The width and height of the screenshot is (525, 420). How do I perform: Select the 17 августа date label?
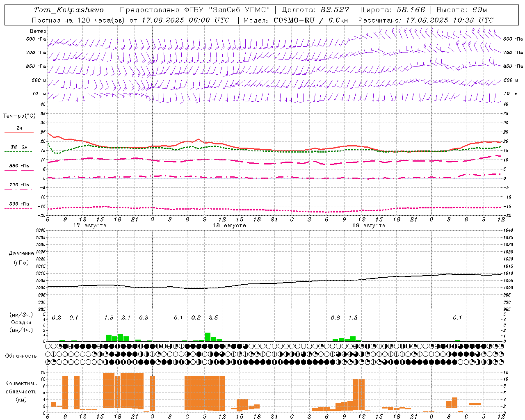tap(90, 226)
